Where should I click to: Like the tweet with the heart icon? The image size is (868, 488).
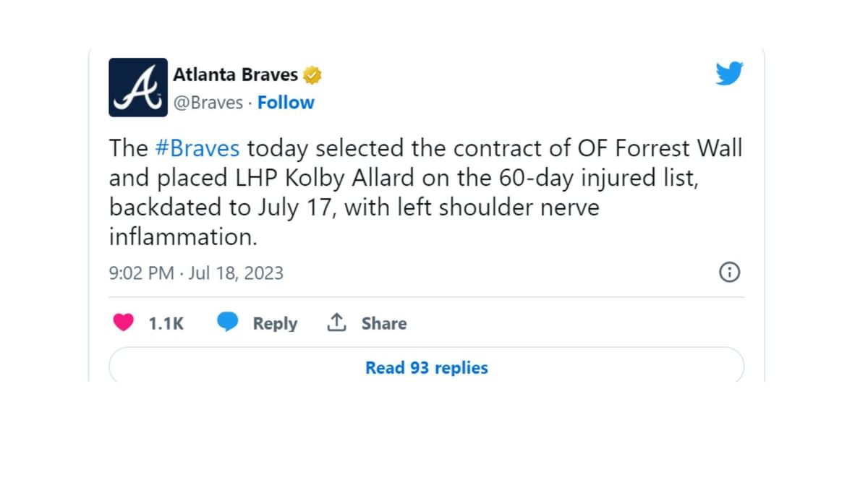(x=124, y=322)
